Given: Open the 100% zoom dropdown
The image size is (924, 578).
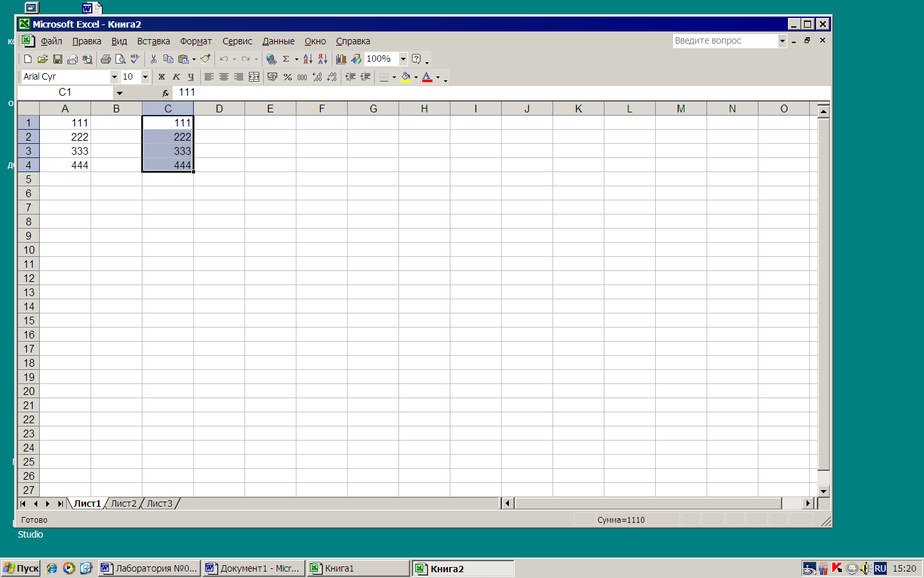Looking at the screenshot, I should pos(403,59).
